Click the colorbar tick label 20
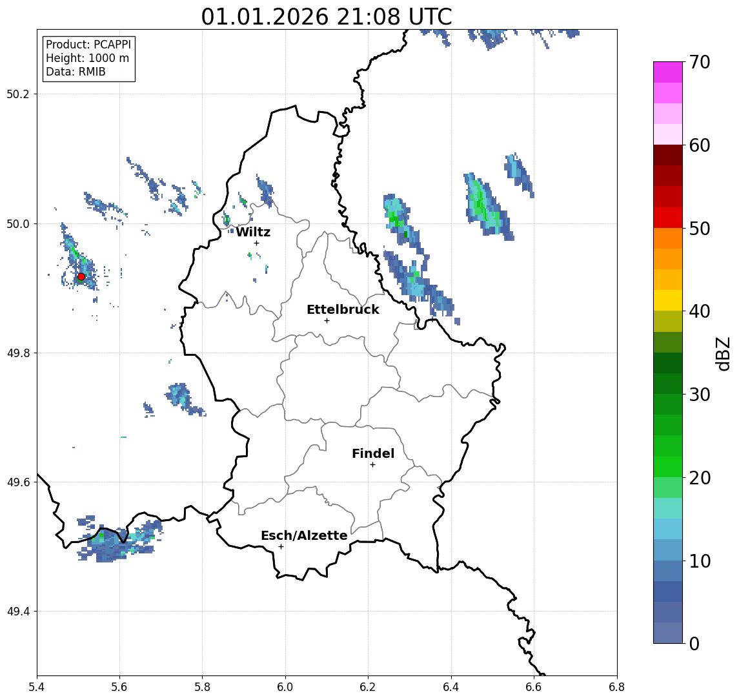The height and width of the screenshot is (700, 739). tap(700, 477)
